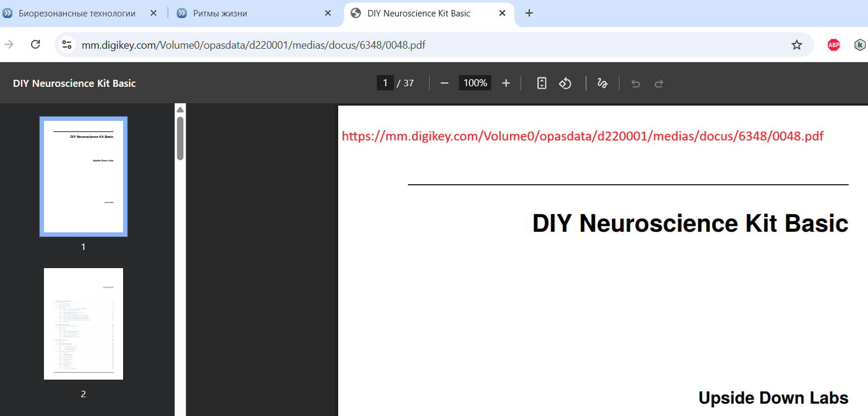The image size is (868, 416).
Task: Click the total page count 37
Action: [x=409, y=83]
